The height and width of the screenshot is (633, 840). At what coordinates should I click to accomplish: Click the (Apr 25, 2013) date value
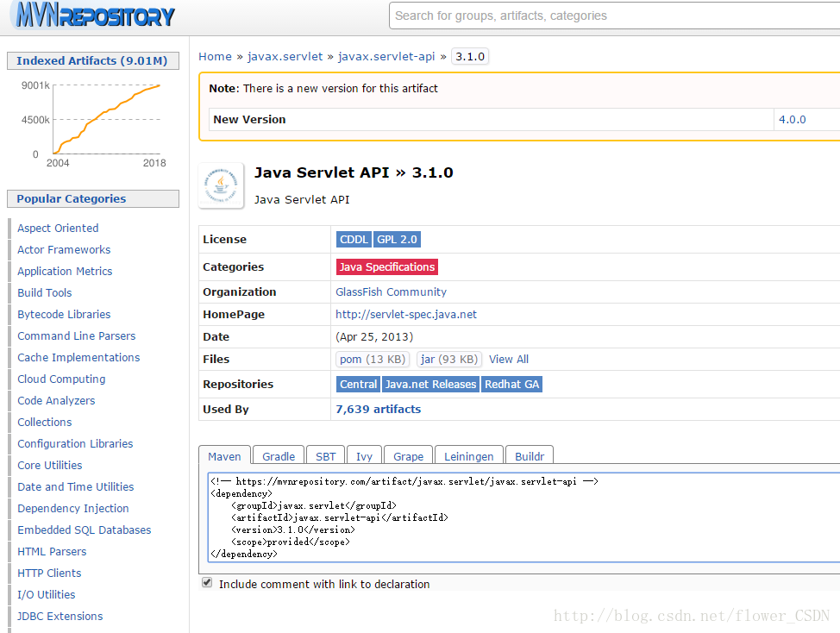[x=374, y=337]
